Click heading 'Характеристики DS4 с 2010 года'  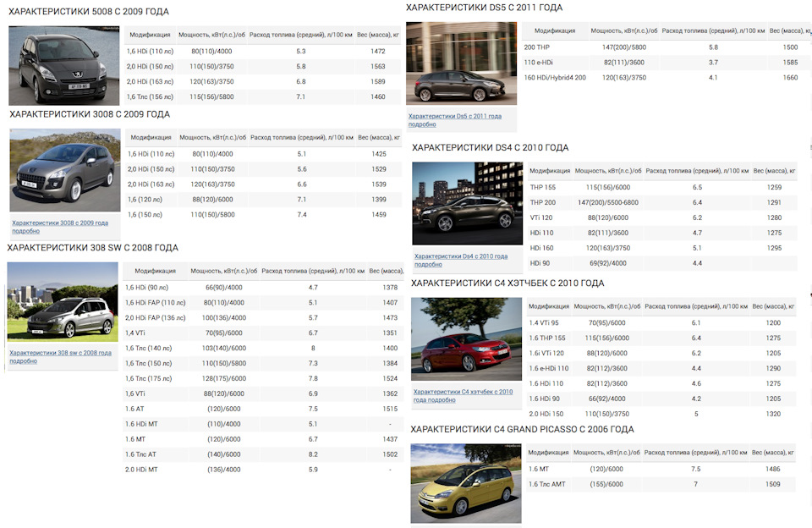coord(491,148)
